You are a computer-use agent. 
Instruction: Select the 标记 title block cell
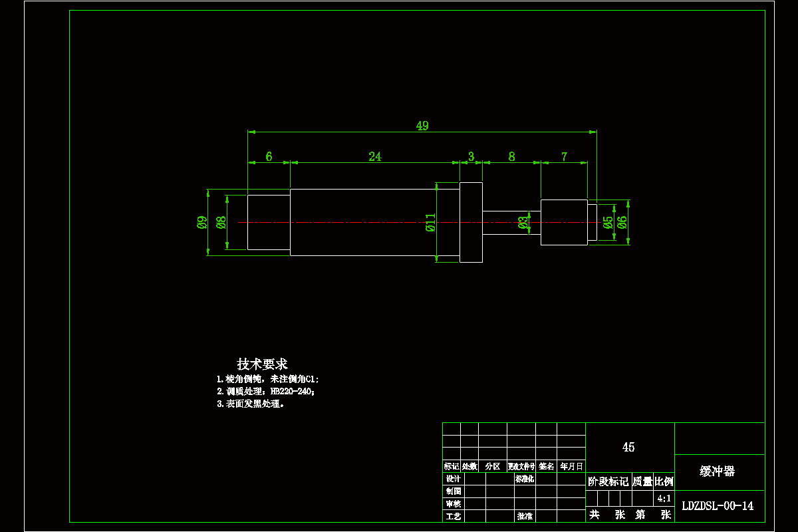pyautogui.click(x=452, y=467)
